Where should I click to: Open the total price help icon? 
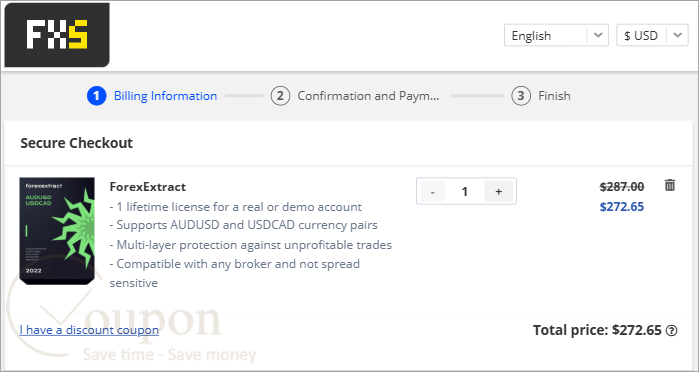(x=671, y=331)
